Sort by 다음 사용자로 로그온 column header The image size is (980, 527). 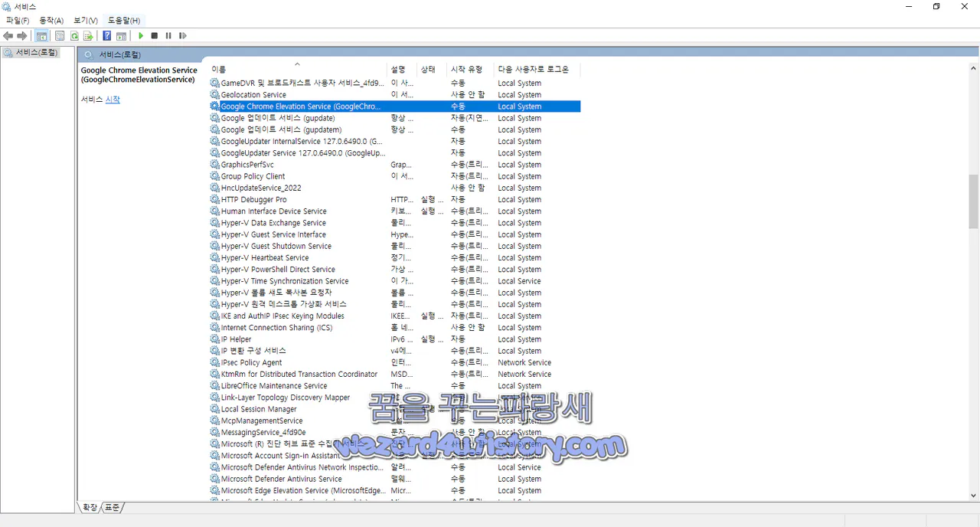537,70
